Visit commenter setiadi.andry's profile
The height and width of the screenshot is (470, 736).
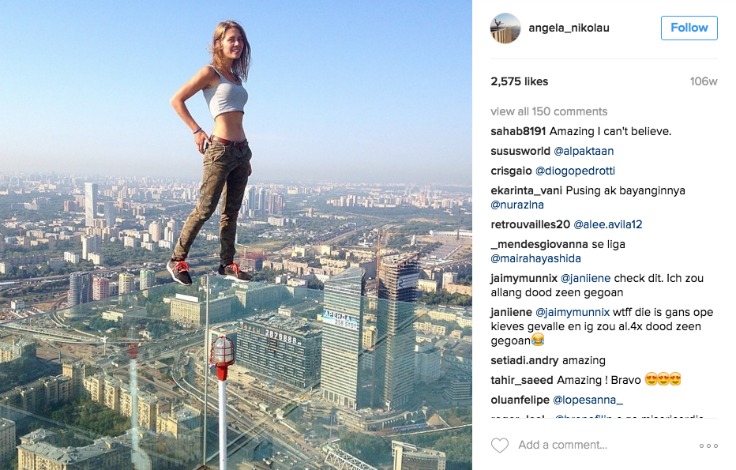click(525, 361)
